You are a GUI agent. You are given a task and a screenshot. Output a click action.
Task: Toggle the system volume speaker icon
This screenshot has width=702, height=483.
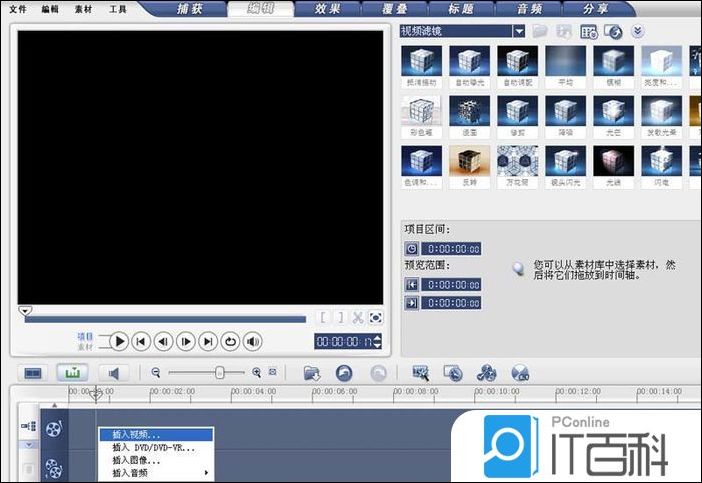253,341
